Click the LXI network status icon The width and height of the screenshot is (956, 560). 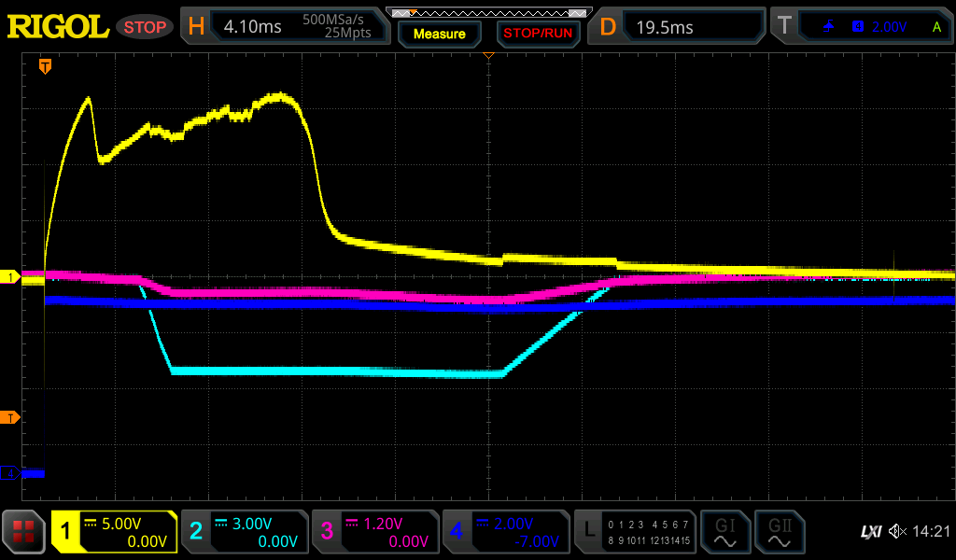(x=870, y=532)
